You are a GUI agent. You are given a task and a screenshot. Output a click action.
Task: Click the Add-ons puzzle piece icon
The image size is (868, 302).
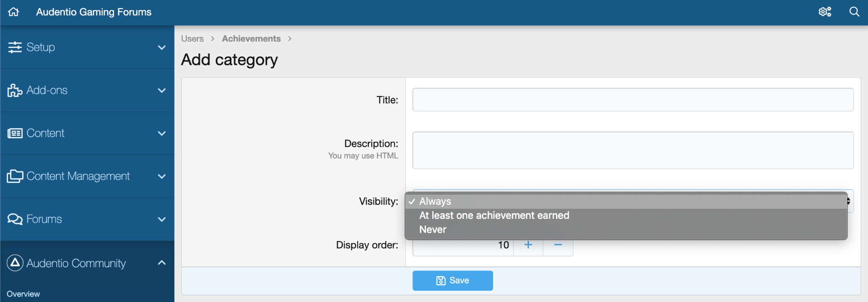point(15,90)
